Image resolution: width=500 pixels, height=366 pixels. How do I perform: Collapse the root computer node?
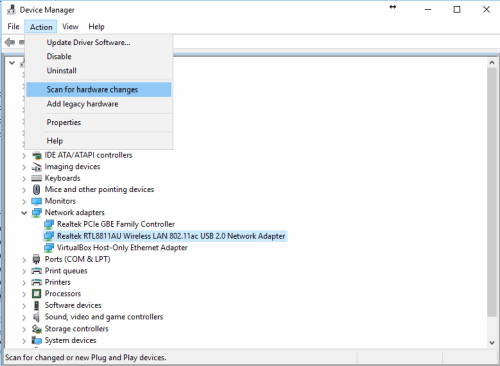[x=12, y=62]
